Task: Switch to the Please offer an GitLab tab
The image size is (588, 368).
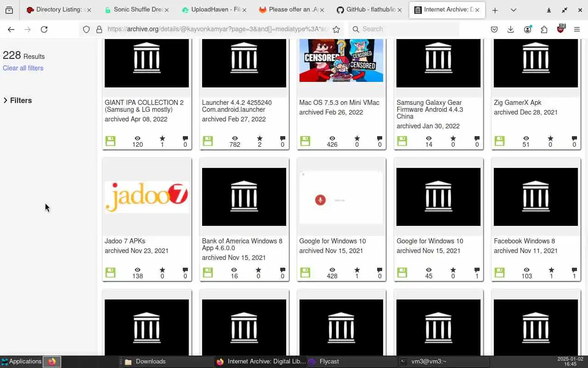Action: (x=293, y=10)
